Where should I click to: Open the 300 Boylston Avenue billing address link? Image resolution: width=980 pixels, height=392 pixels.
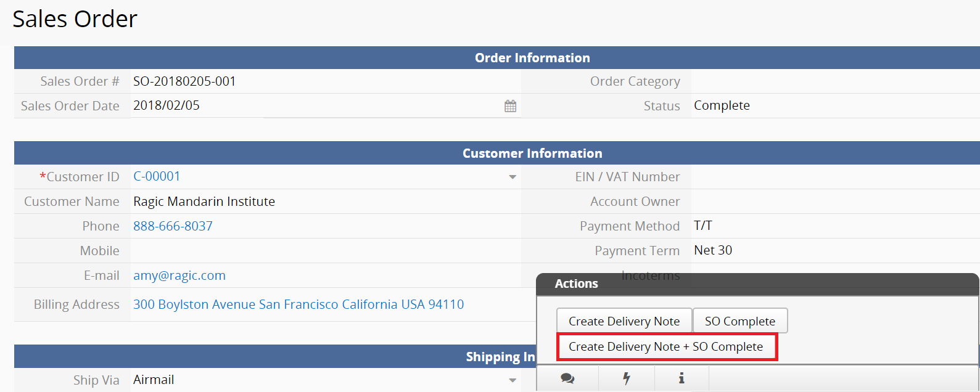[299, 304]
